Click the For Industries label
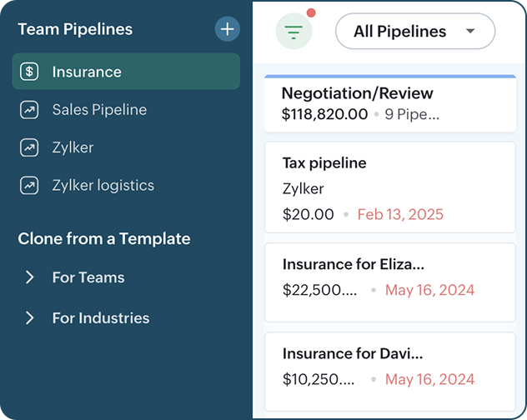Image resolution: width=527 pixels, height=420 pixels. point(101,317)
